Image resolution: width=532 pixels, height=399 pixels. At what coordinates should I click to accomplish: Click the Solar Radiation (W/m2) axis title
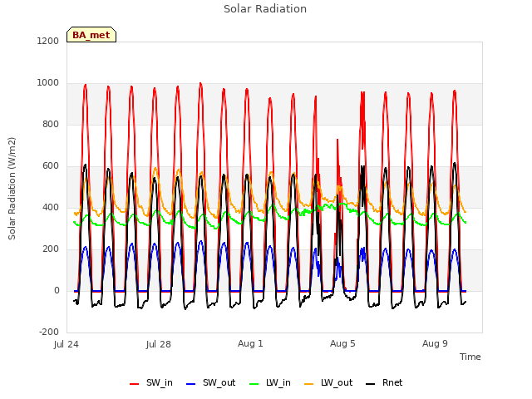click(x=12, y=189)
